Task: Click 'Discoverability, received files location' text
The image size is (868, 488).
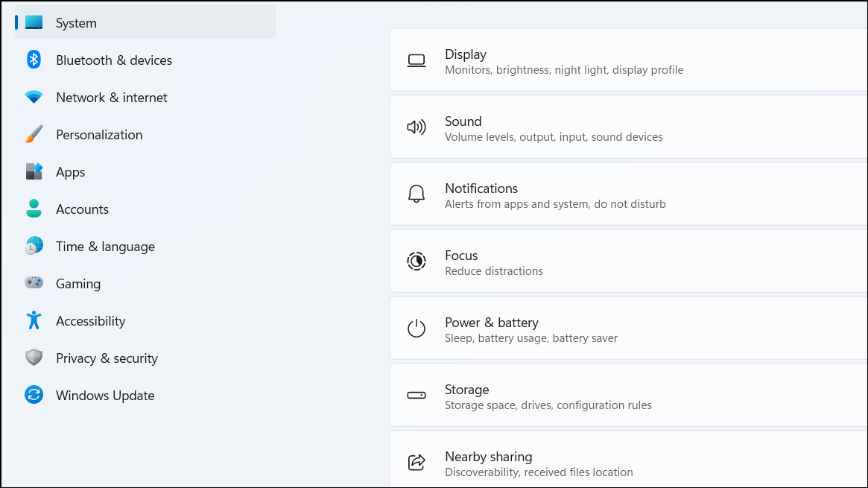Action: [x=539, y=472]
